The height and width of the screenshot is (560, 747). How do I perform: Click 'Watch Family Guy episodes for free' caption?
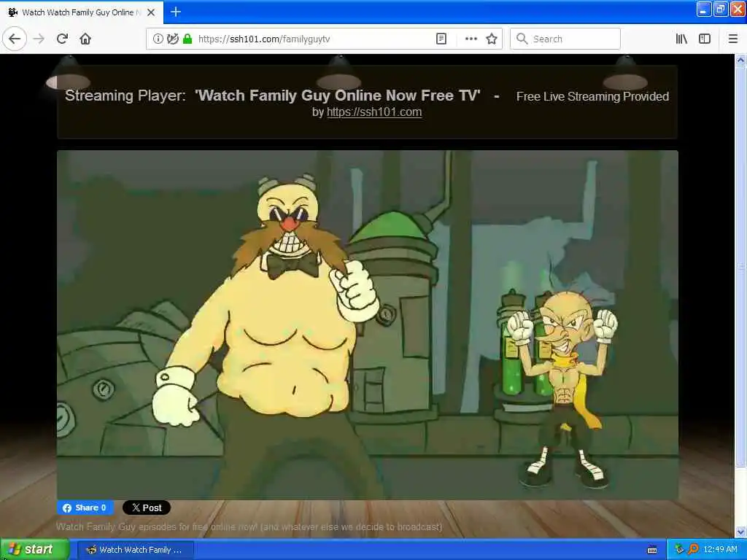pyautogui.click(x=249, y=526)
